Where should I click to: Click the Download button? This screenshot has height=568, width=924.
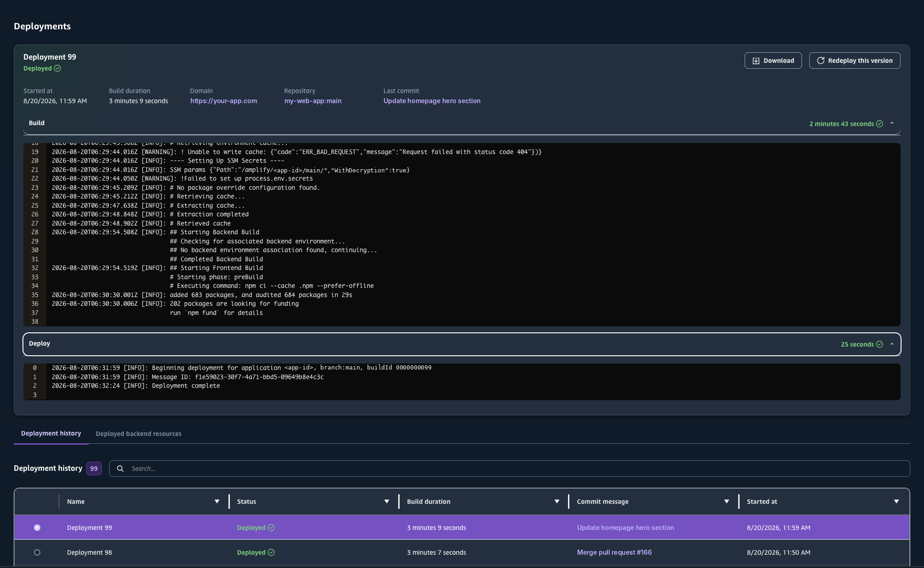[x=773, y=61]
